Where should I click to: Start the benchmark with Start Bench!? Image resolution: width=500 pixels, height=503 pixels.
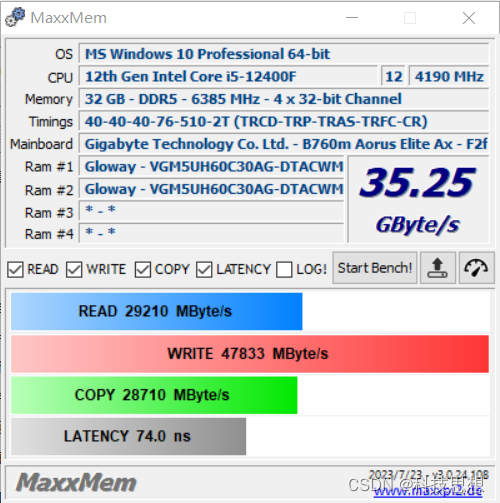375,268
